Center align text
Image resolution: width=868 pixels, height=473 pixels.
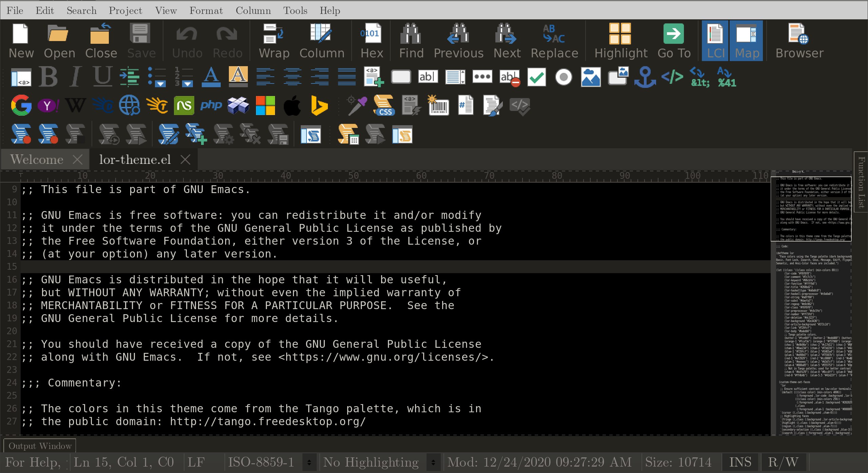click(x=292, y=77)
